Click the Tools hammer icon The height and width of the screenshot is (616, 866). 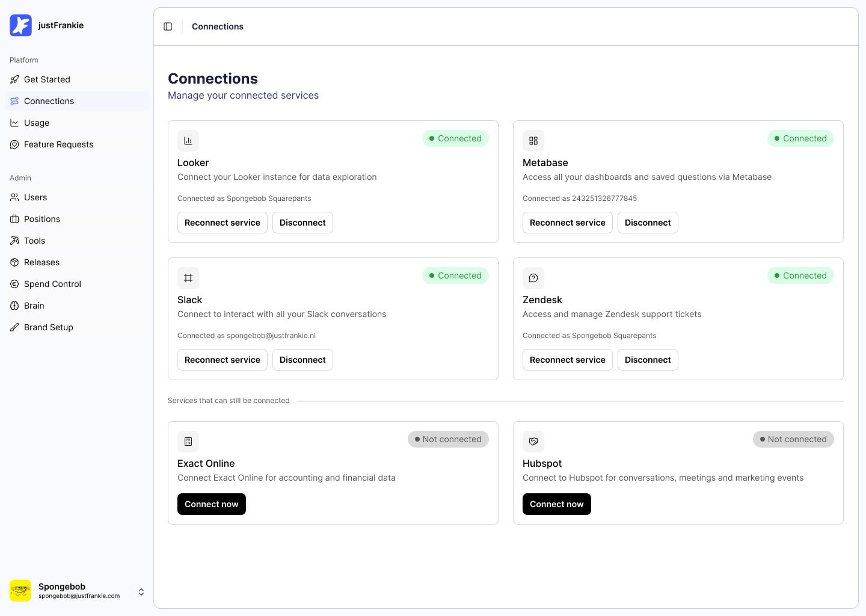coord(14,241)
